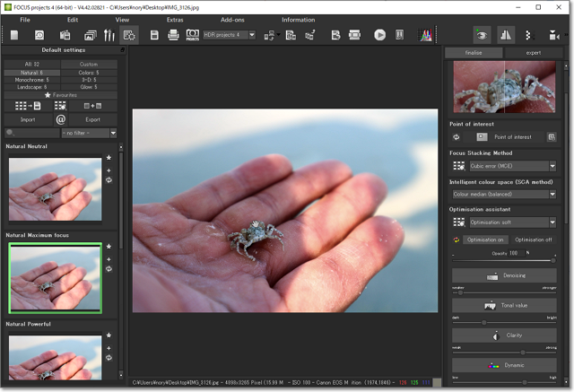The image size is (574, 392).
Task: Open the Colour median (balanced) dropdown
Action: pyautogui.click(x=552, y=194)
